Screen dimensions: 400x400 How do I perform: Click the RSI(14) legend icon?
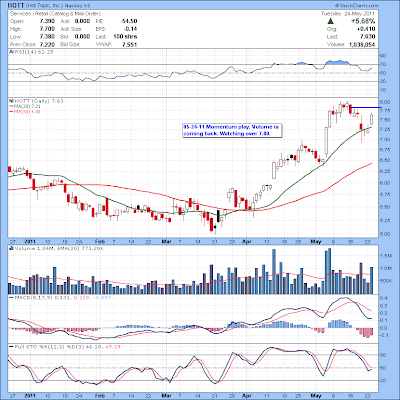tap(11, 52)
